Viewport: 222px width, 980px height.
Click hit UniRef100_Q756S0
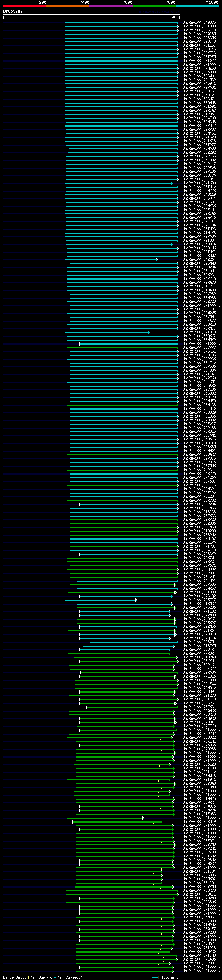click(x=199, y=386)
